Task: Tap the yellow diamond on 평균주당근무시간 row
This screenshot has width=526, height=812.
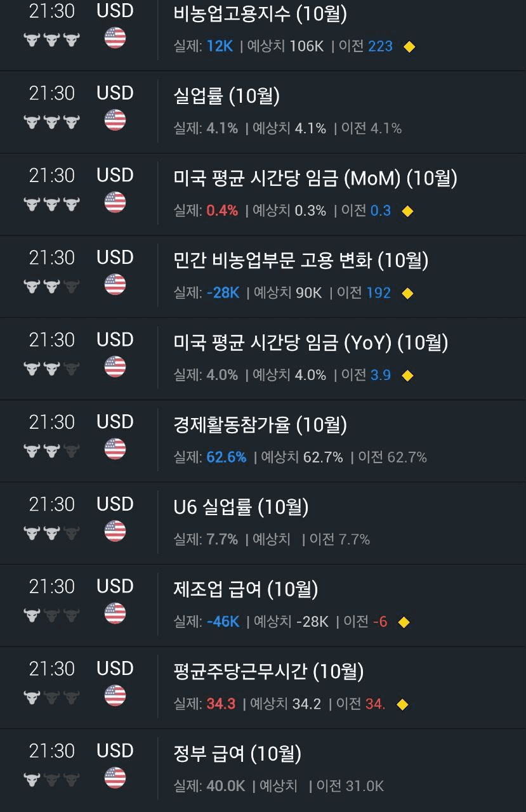Action: (402, 704)
